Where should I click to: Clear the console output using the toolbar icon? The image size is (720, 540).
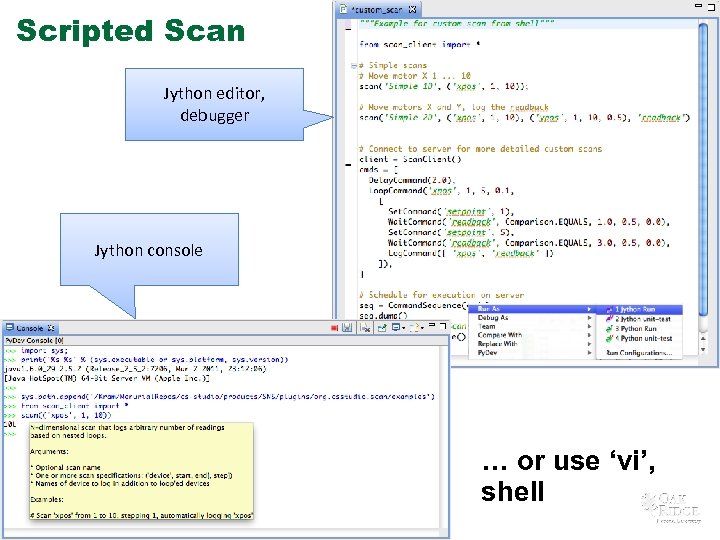click(366, 328)
